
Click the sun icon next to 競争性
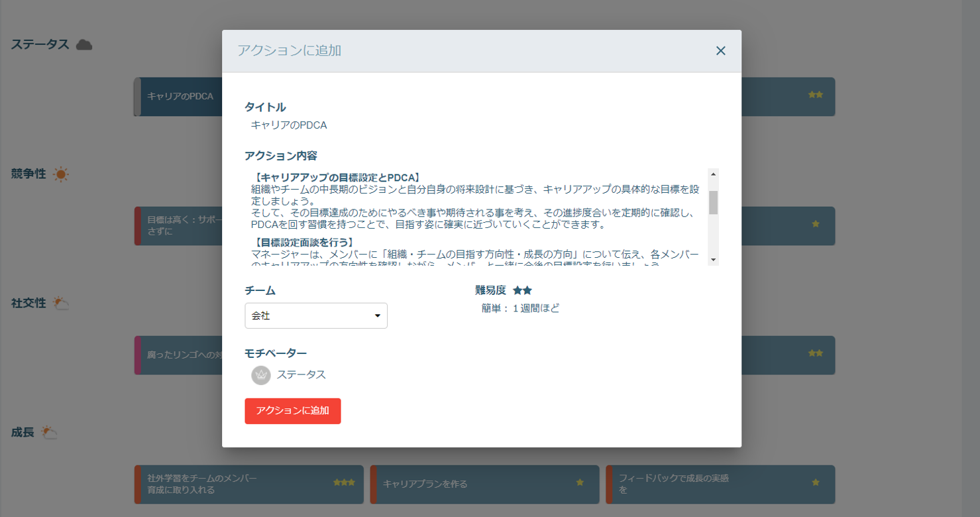(x=61, y=174)
